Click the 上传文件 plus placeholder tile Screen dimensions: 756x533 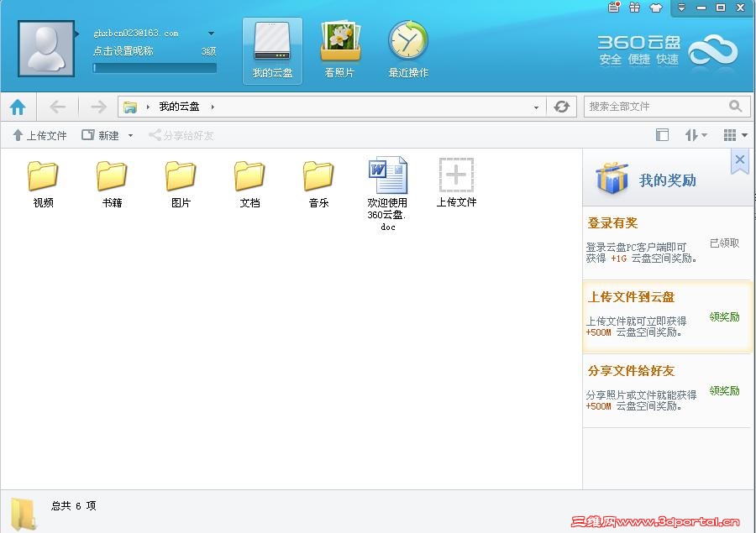click(x=456, y=182)
